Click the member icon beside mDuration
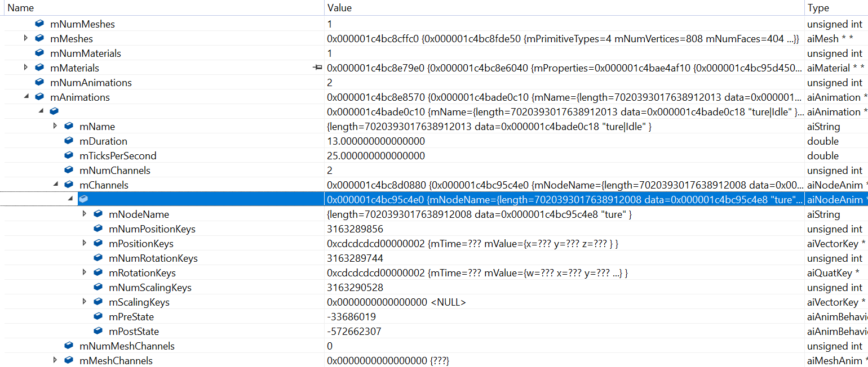Screen dimensions: 868x367 [x=68, y=141]
